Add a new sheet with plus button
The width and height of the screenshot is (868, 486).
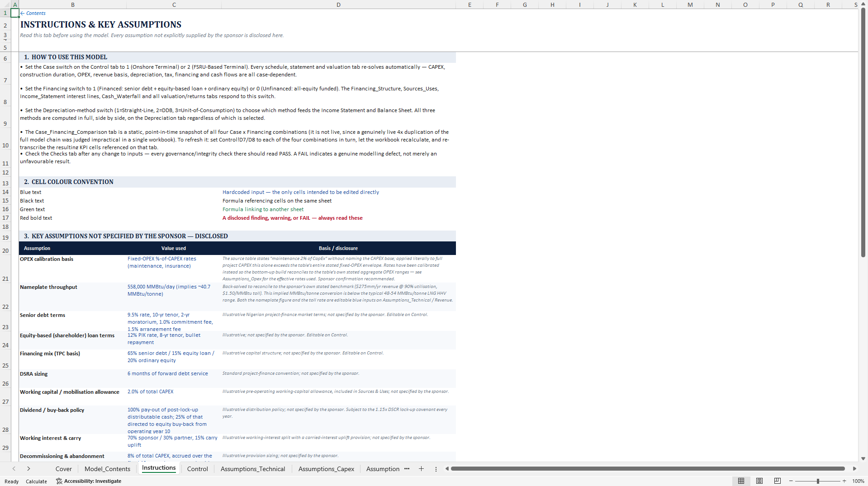coord(421,469)
